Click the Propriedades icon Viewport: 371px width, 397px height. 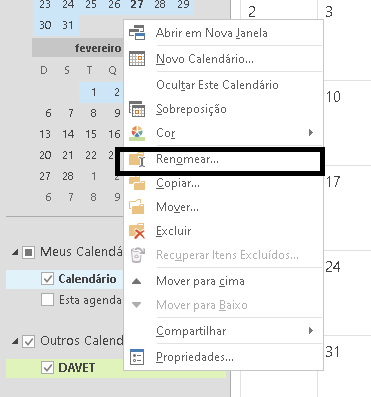137,357
